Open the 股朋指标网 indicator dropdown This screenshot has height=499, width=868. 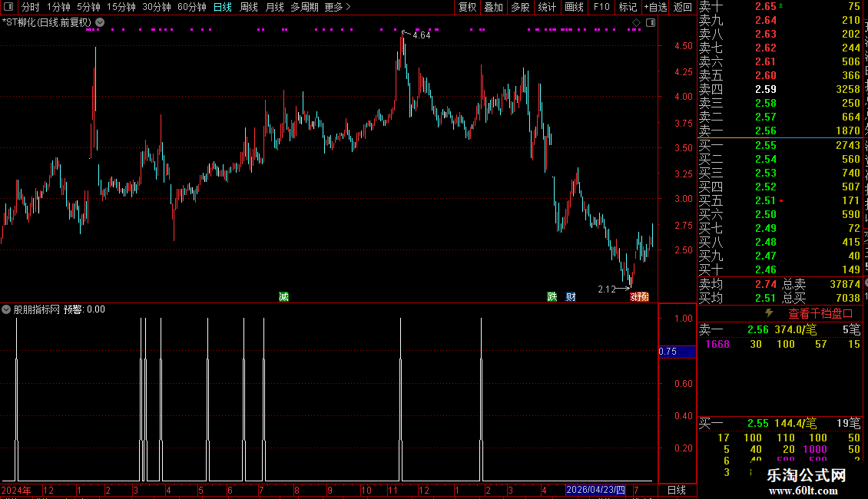pyautogui.click(x=6, y=309)
